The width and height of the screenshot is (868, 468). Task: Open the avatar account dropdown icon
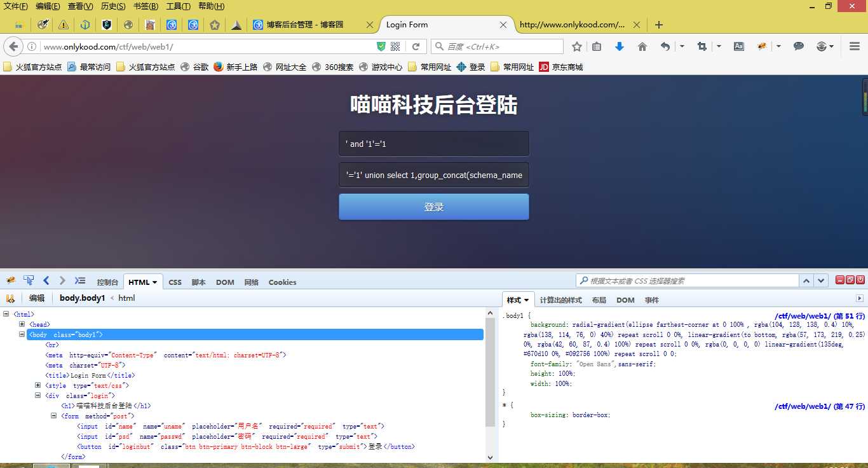(825, 46)
